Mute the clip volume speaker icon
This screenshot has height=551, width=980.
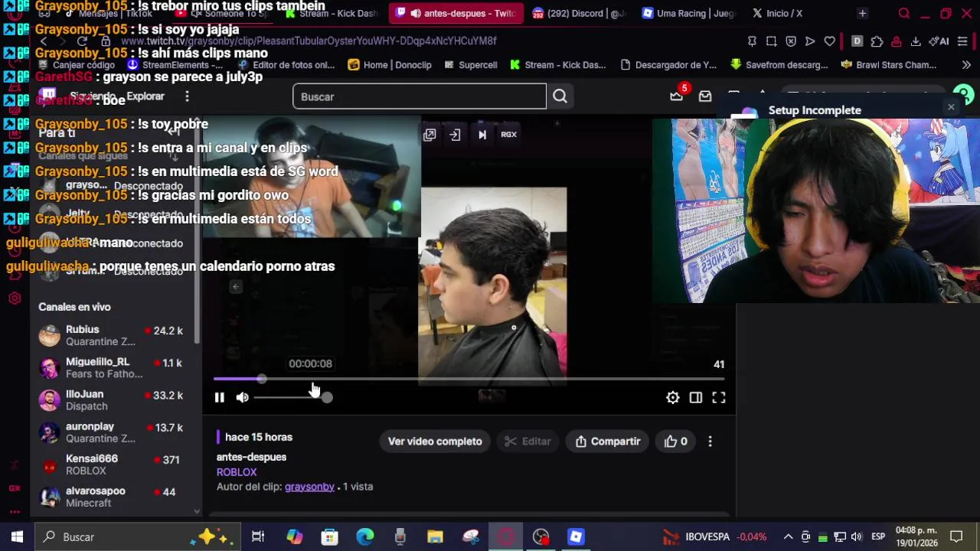tap(242, 397)
